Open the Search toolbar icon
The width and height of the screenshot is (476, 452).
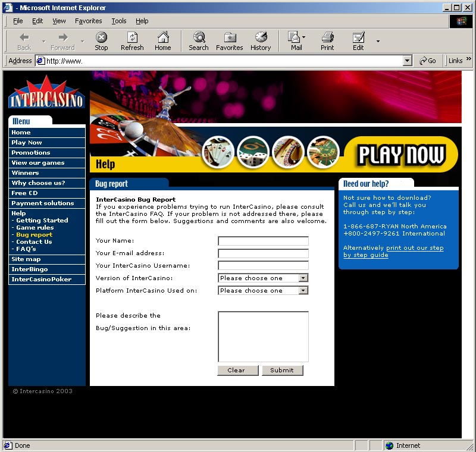[x=198, y=37]
